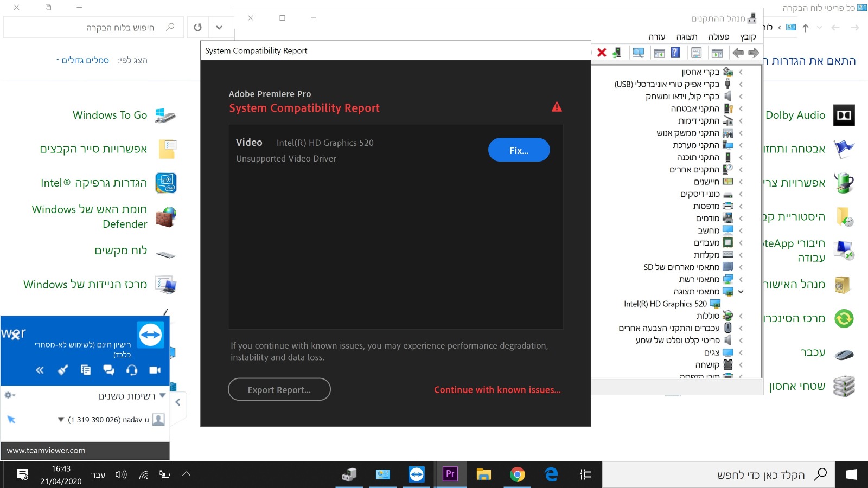
Task: Open Windows Defender firewall control panel item
Action: click(x=104, y=216)
